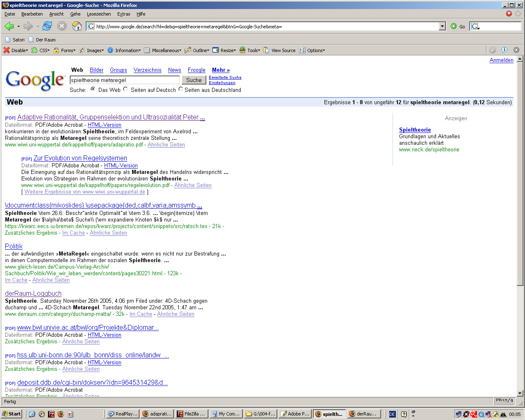Open the Gehe menu
Image resolution: width=525 pixels, height=420 pixels.
coord(75,14)
